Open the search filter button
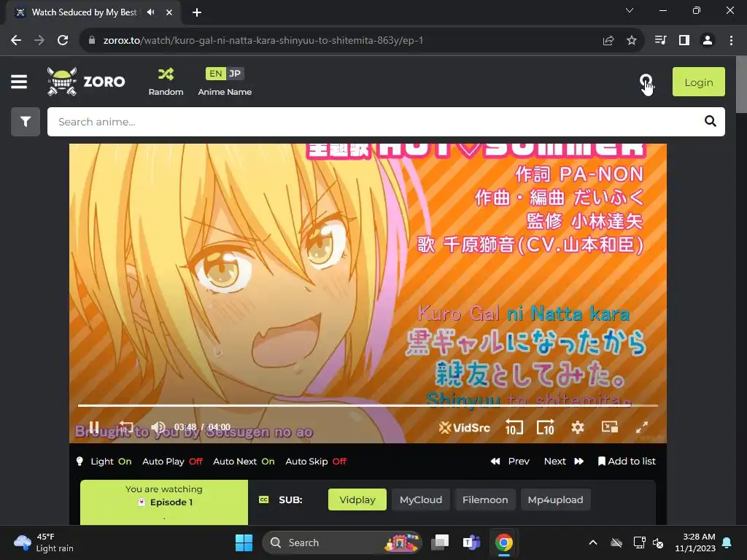The height and width of the screenshot is (560, 747). click(x=26, y=122)
